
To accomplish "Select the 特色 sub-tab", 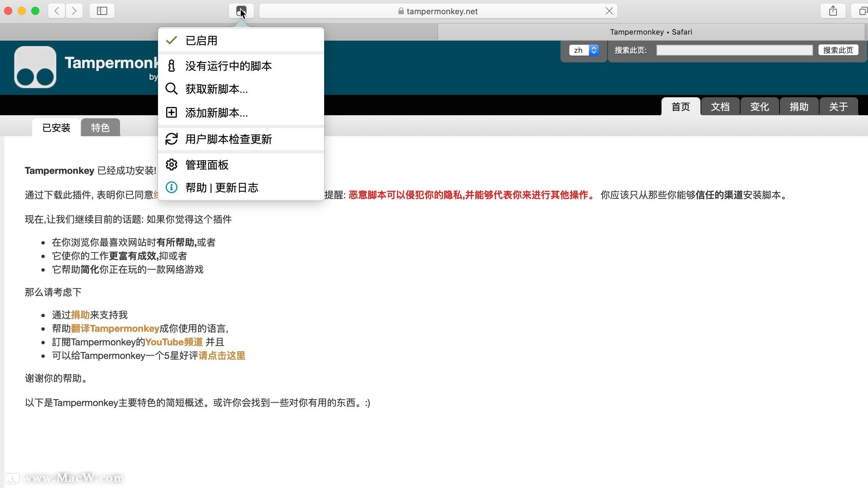I will [x=100, y=128].
